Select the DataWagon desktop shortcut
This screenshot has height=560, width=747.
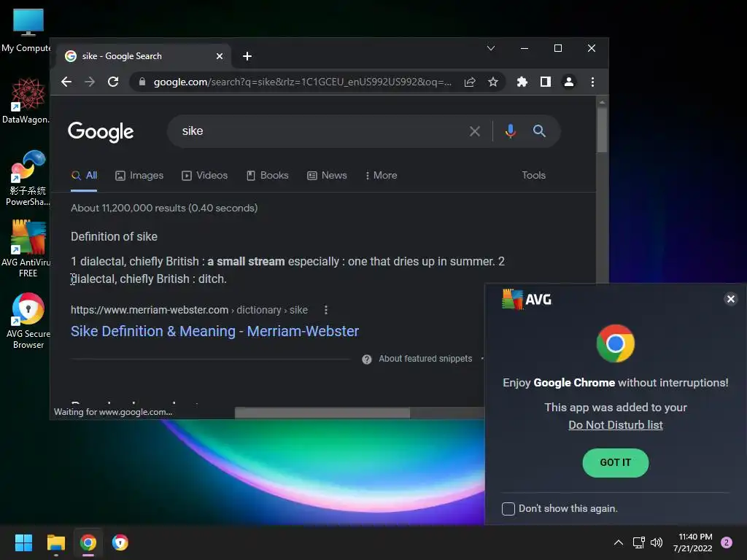28,101
